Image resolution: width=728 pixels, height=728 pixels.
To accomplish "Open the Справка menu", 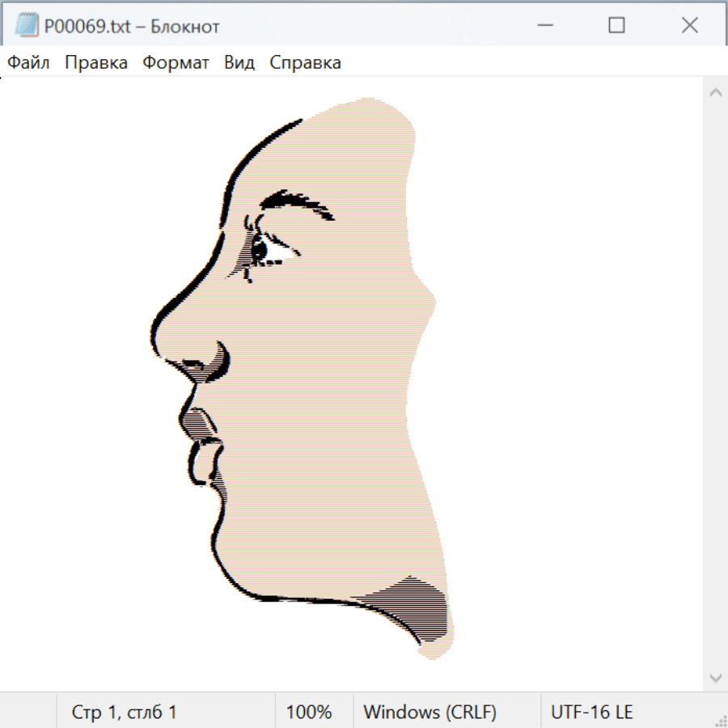I will pos(305,63).
